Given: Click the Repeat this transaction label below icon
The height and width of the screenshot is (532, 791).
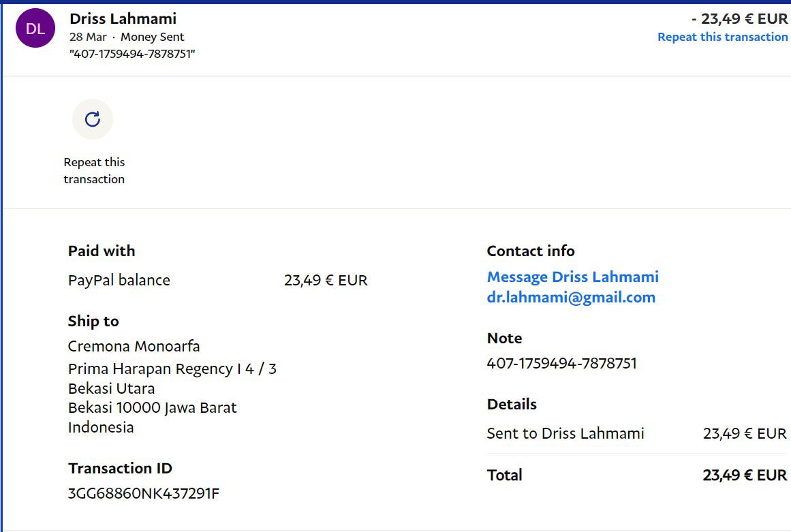Looking at the screenshot, I should pyautogui.click(x=94, y=170).
